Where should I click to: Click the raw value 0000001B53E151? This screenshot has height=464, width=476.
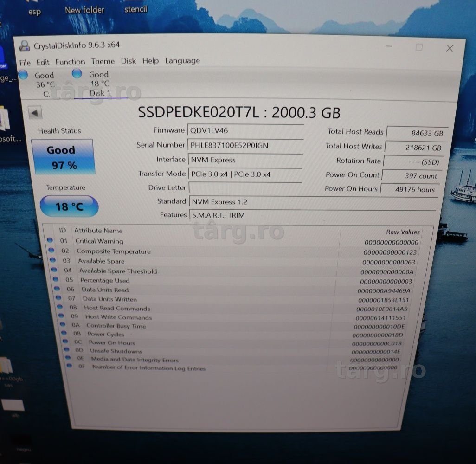(x=383, y=300)
